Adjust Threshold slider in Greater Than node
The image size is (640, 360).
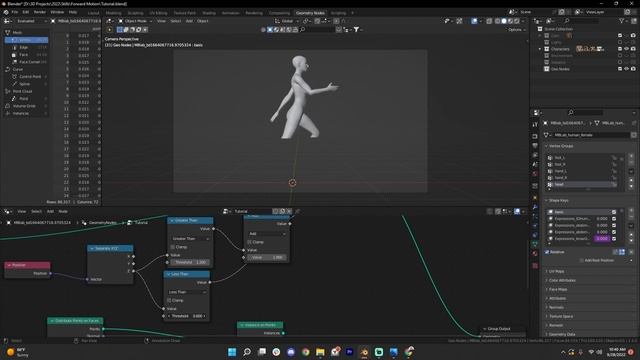(189, 262)
